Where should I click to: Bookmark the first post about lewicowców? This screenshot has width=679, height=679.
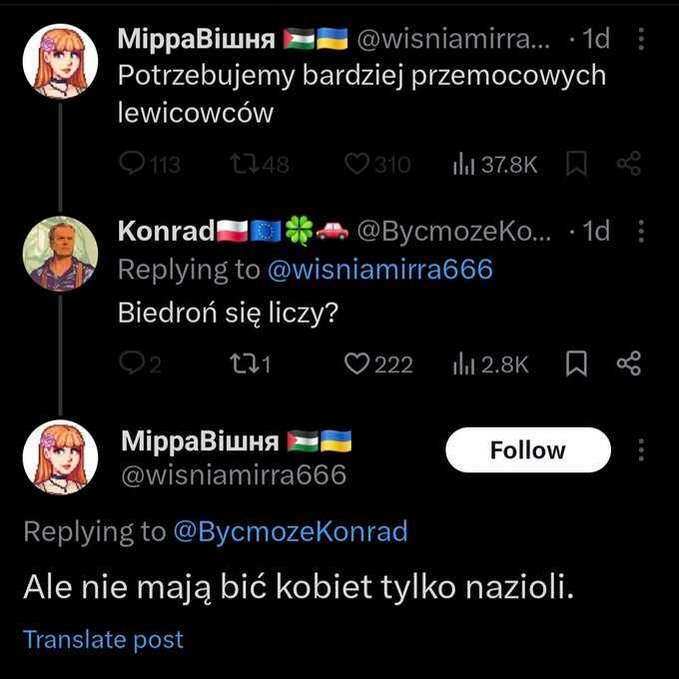pyautogui.click(x=576, y=164)
